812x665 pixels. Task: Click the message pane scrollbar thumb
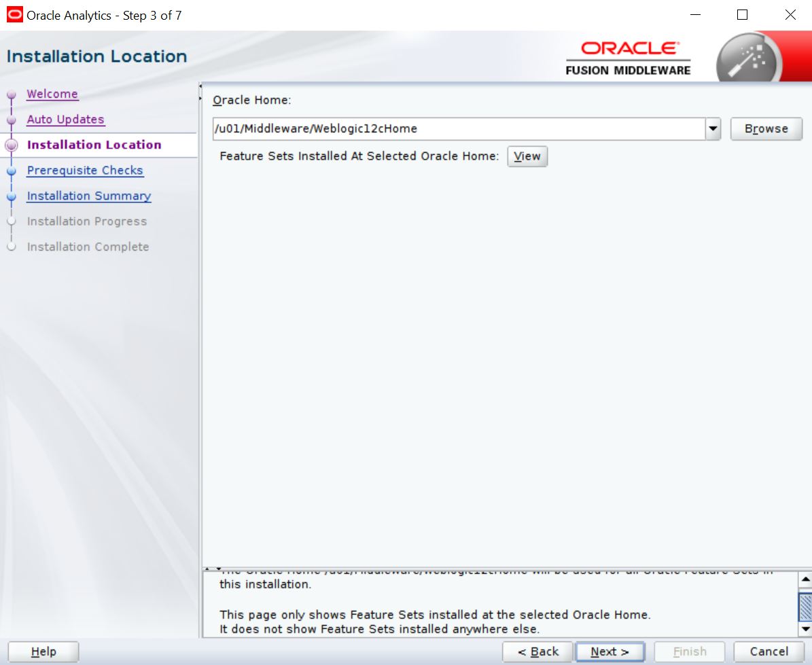[805, 607]
